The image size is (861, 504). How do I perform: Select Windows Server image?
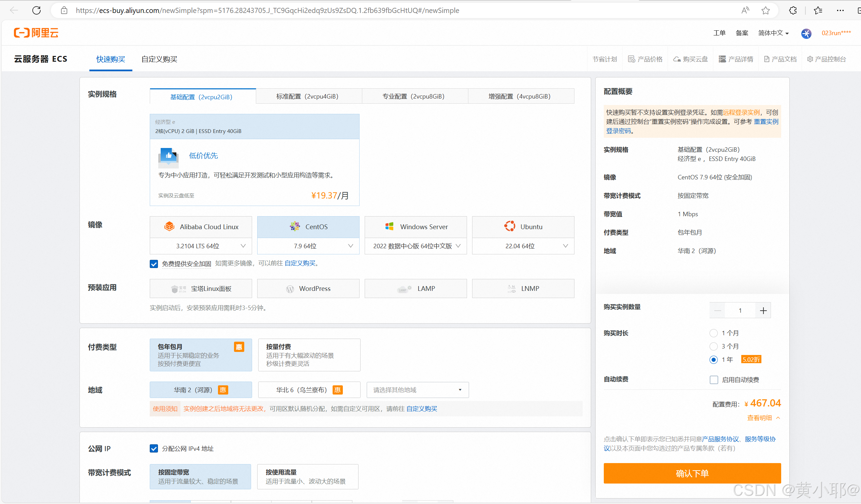[415, 227]
